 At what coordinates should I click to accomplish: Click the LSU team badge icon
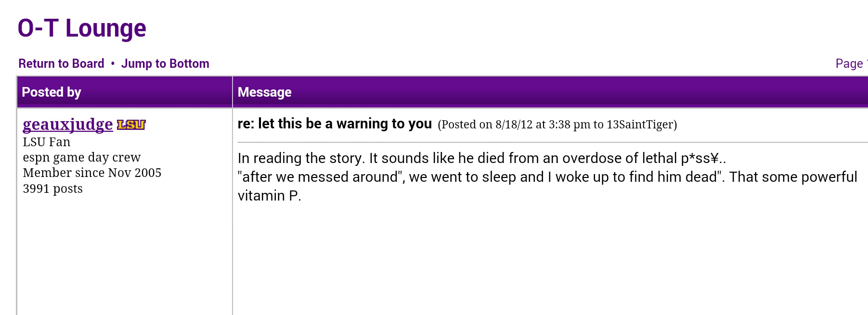point(131,125)
